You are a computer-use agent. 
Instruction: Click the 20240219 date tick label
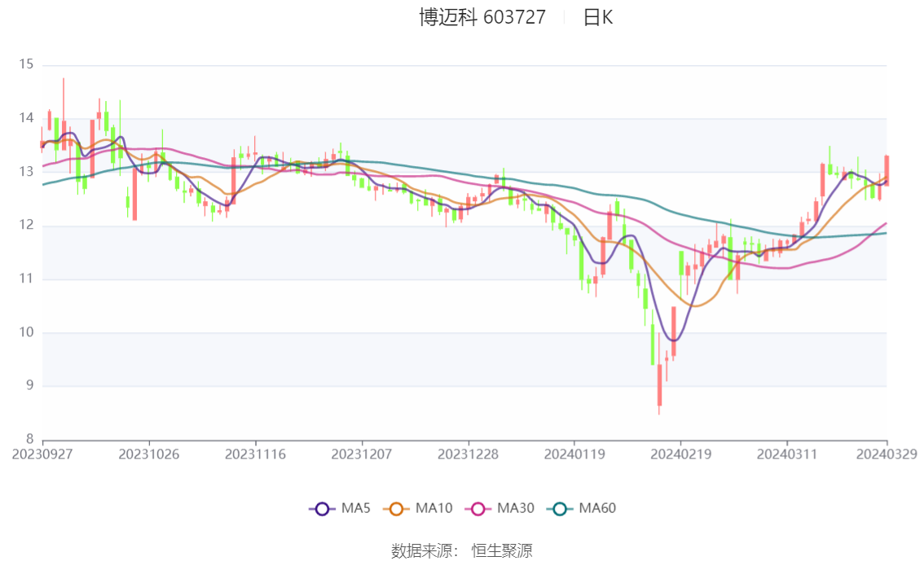(x=680, y=454)
